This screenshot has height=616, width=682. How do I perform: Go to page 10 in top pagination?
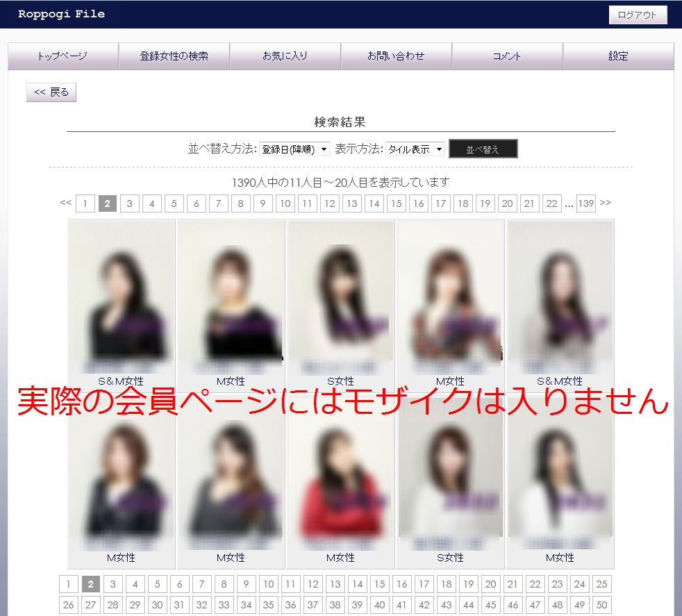coord(285,203)
